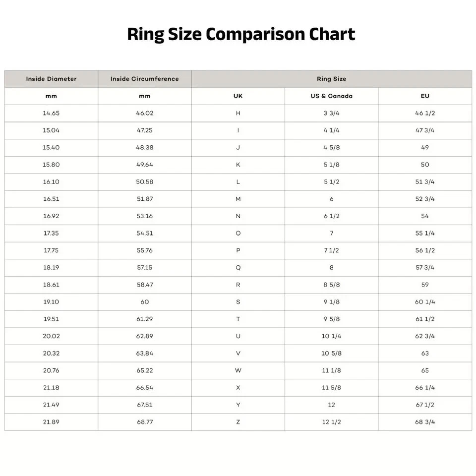Select the cell with circumference 60
This screenshot has height=476, width=476.
[x=144, y=302]
